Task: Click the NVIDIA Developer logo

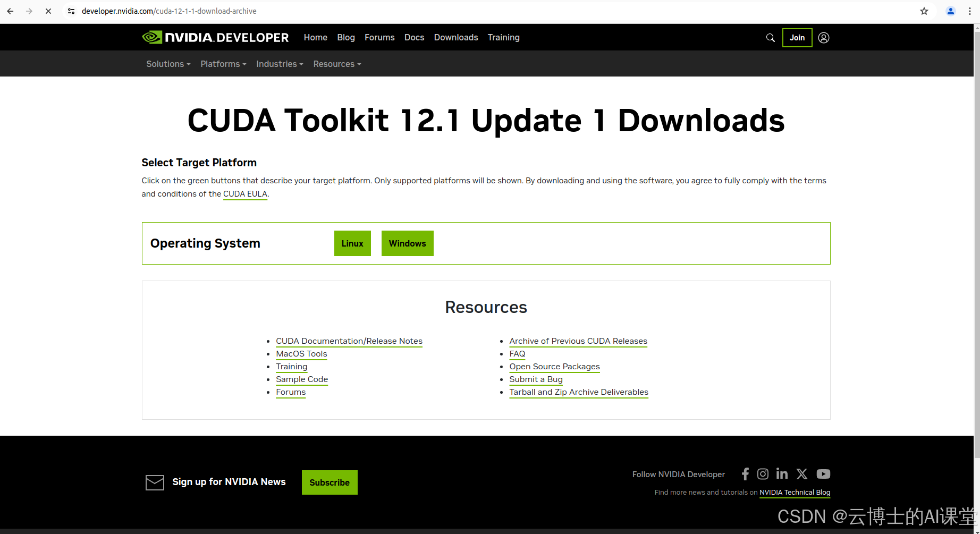Action: coord(215,37)
